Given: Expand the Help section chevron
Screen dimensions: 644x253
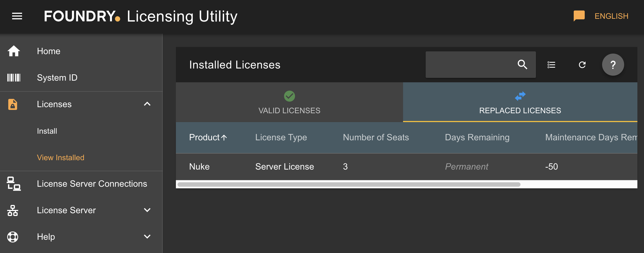Looking at the screenshot, I should point(147,236).
